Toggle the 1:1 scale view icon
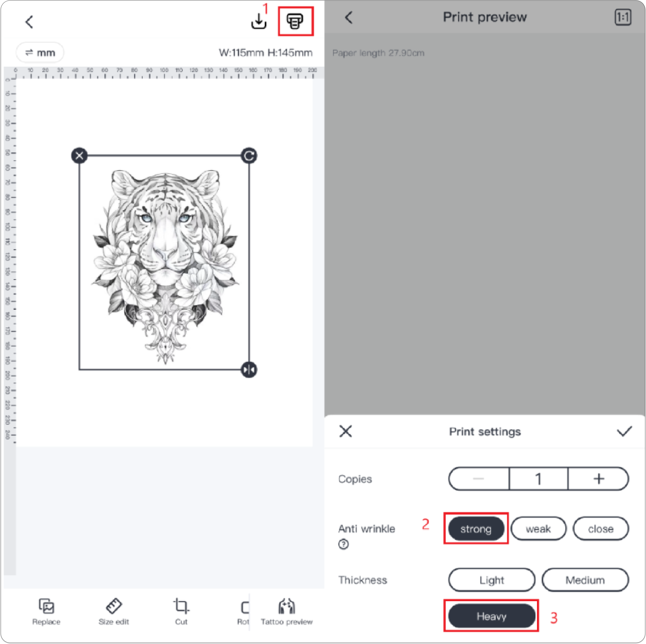Viewport: 646px width, 644px height. click(x=623, y=17)
